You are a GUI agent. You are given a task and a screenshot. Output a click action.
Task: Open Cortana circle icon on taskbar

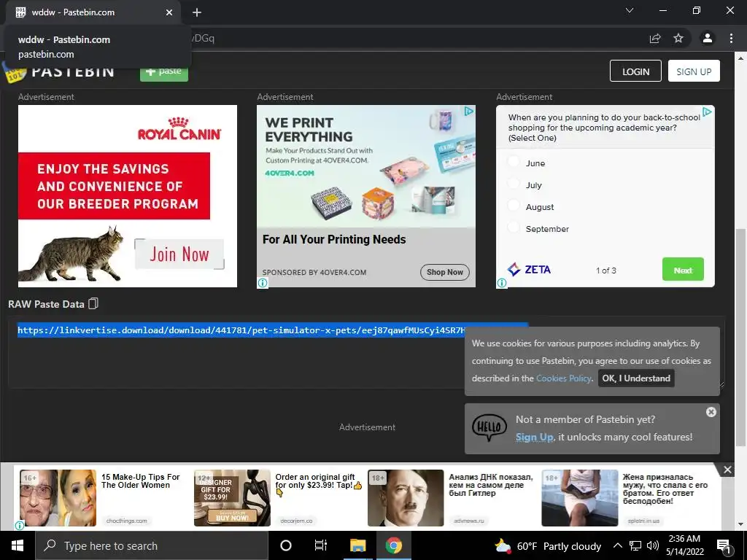coord(286,545)
